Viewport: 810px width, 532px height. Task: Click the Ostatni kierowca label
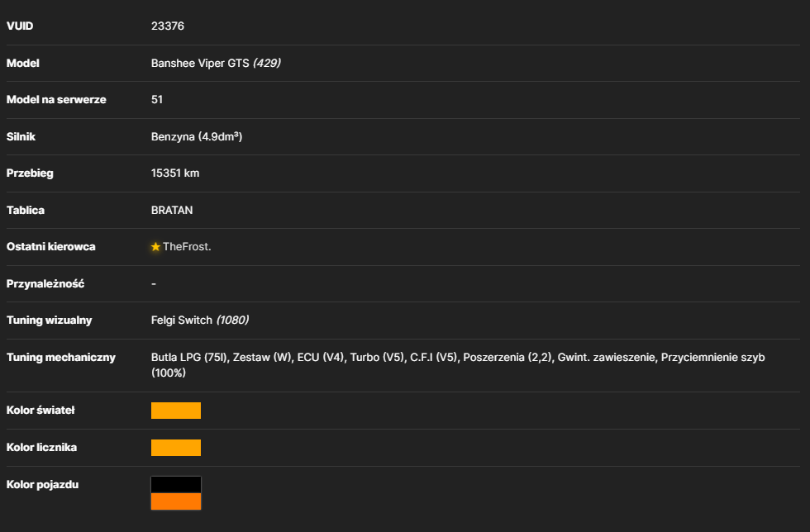(x=50, y=247)
